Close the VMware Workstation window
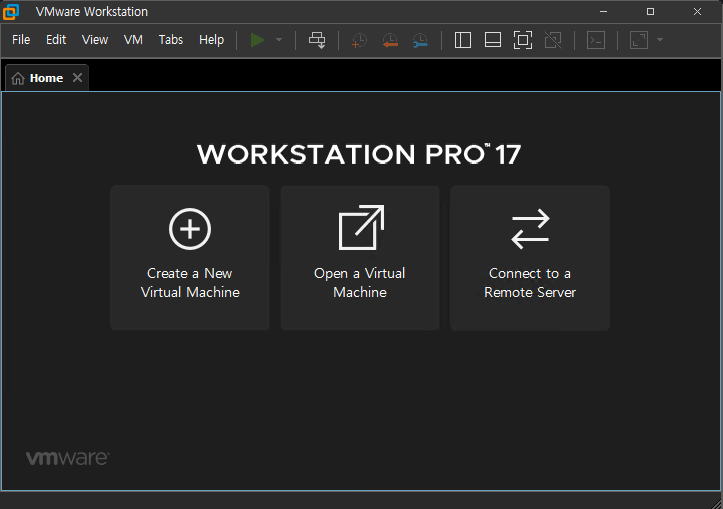 (x=697, y=12)
